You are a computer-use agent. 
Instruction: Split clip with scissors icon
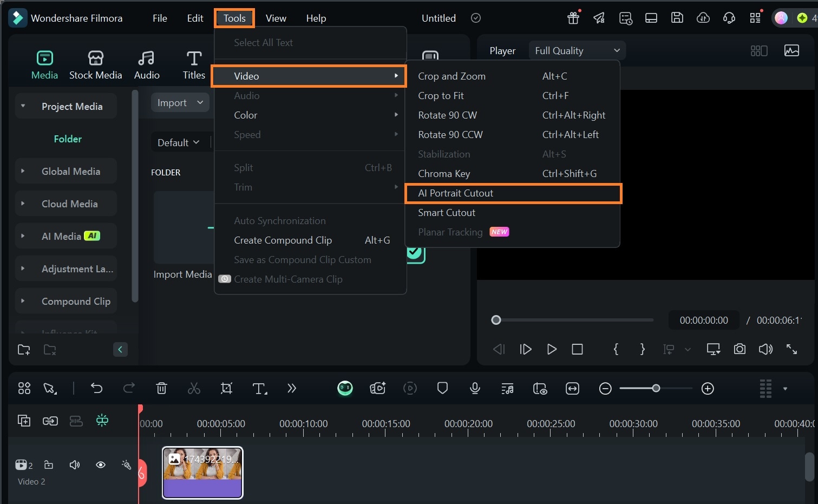(194, 388)
